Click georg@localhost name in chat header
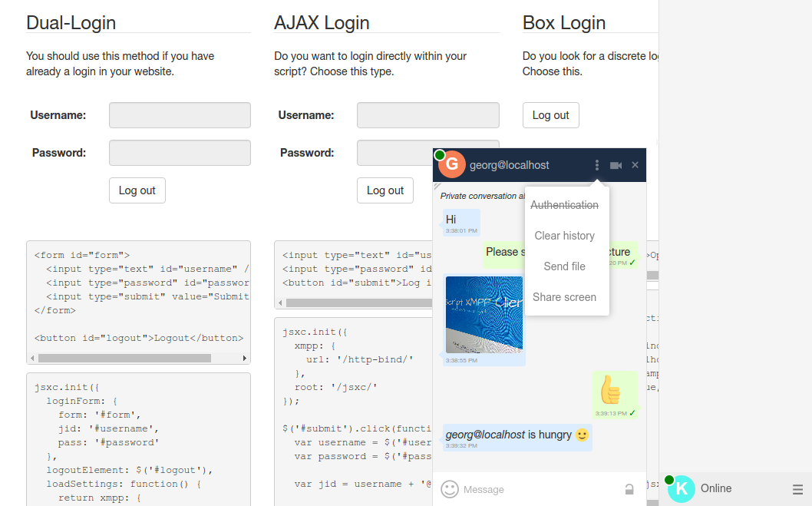The width and height of the screenshot is (812, 506). 509,165
